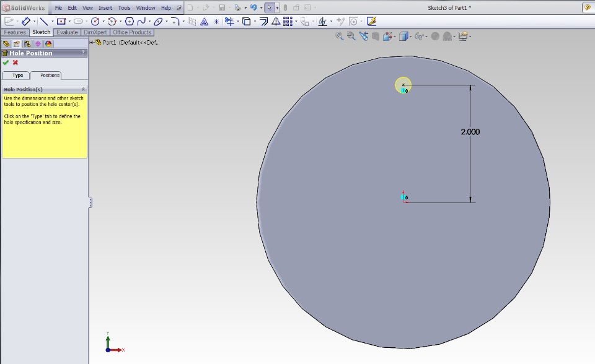This screenshot has width=595, height=364.
Task: Switch to the Office Products tab
Action: pyautogui.click(x=132, y=33)
